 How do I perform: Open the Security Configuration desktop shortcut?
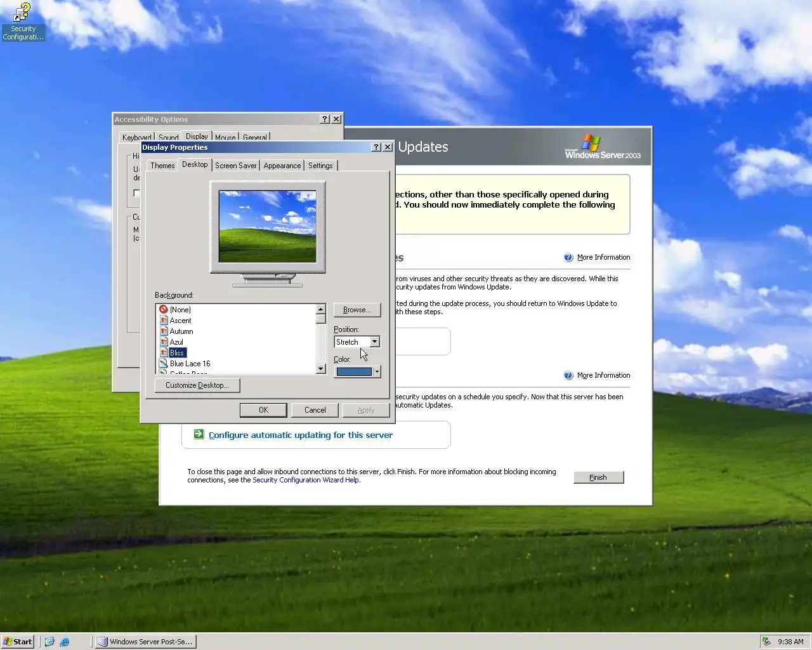point(23,22)
